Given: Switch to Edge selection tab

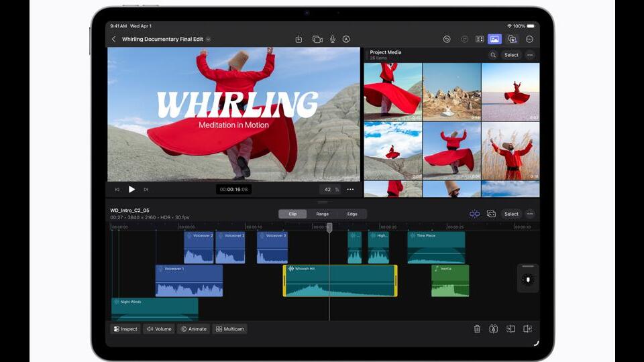Looking at the screenshot, I should [x=352, y=214].
